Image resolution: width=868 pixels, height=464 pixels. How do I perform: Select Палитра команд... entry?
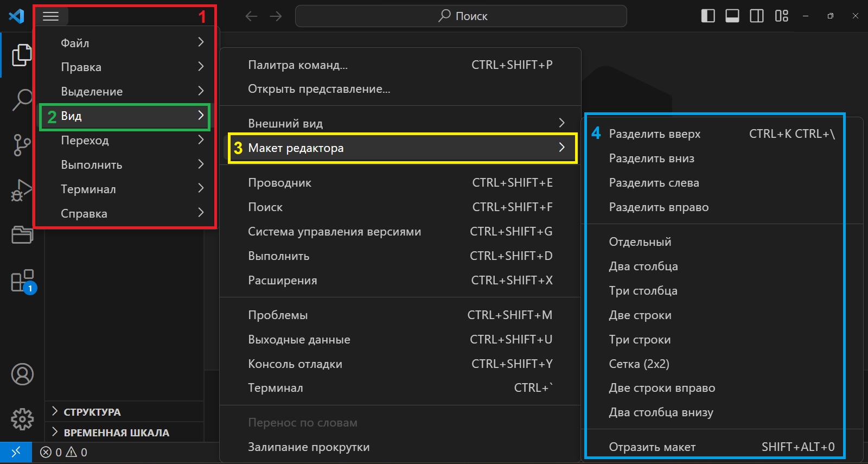pos(400,65)
